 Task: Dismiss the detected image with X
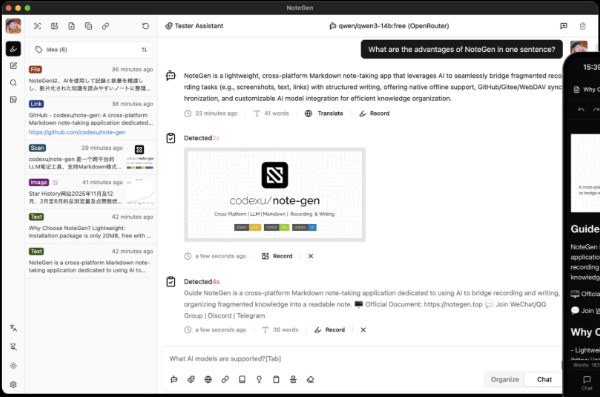[311, 256]
